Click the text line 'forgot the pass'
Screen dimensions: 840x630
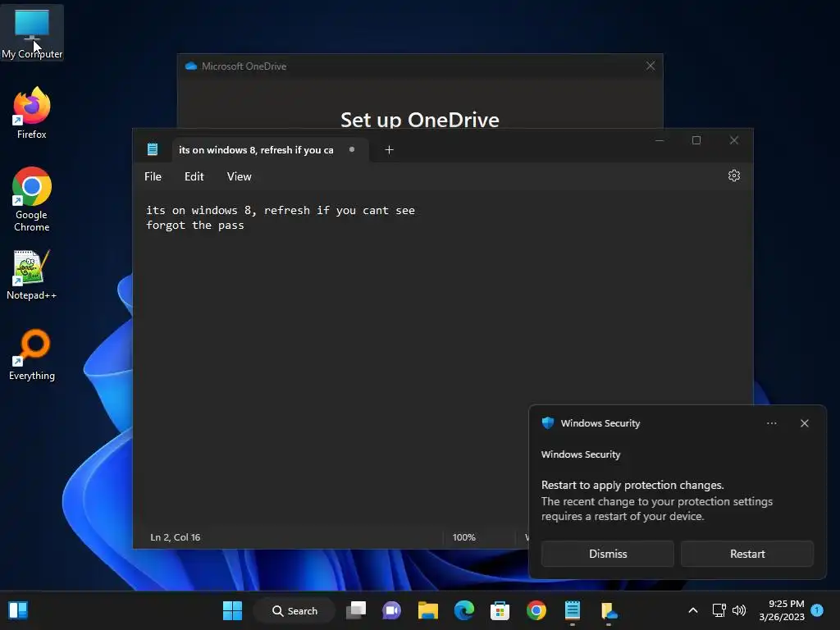(195, 225)
